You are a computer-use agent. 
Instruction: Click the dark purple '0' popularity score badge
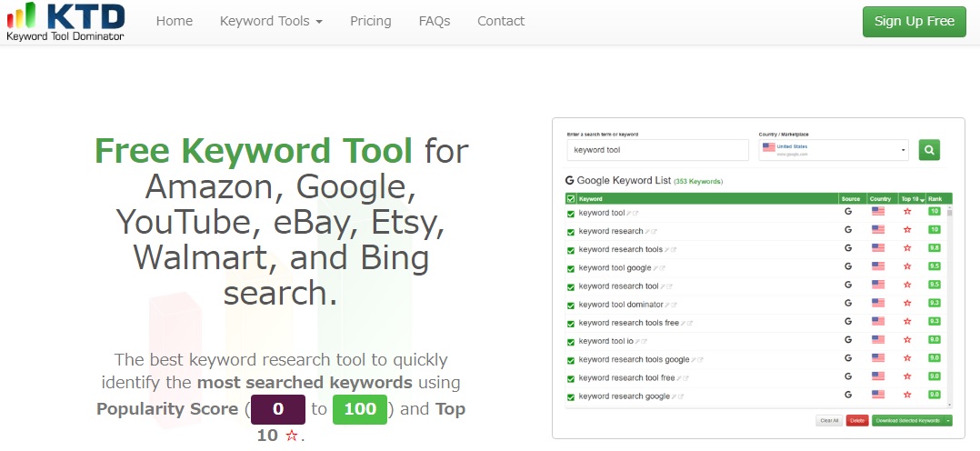pyautogui.click(x=278, y=410)
